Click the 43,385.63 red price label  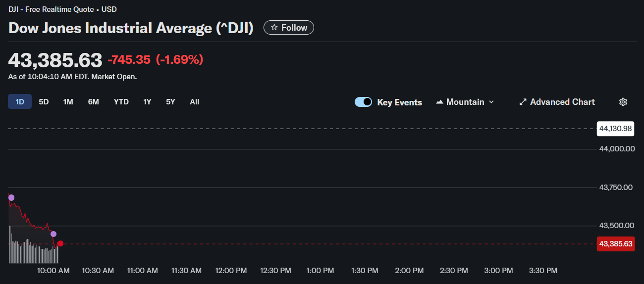click(616, 243)
